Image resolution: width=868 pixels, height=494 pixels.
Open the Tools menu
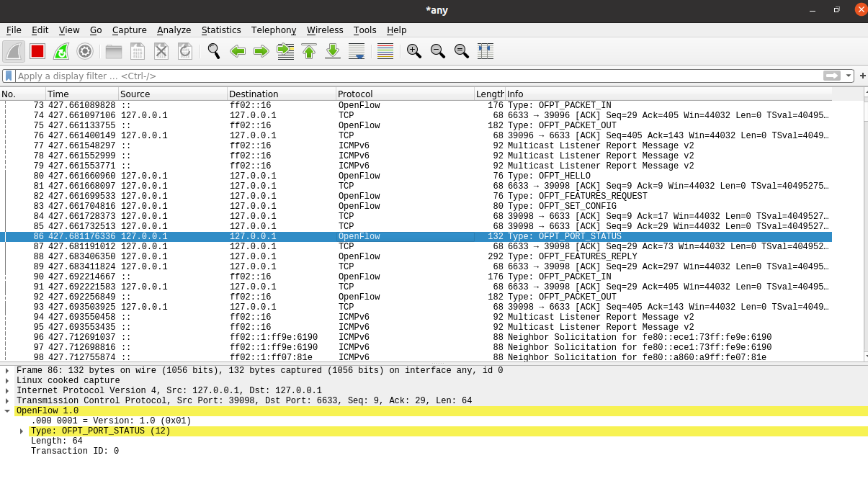click(365, 30)
